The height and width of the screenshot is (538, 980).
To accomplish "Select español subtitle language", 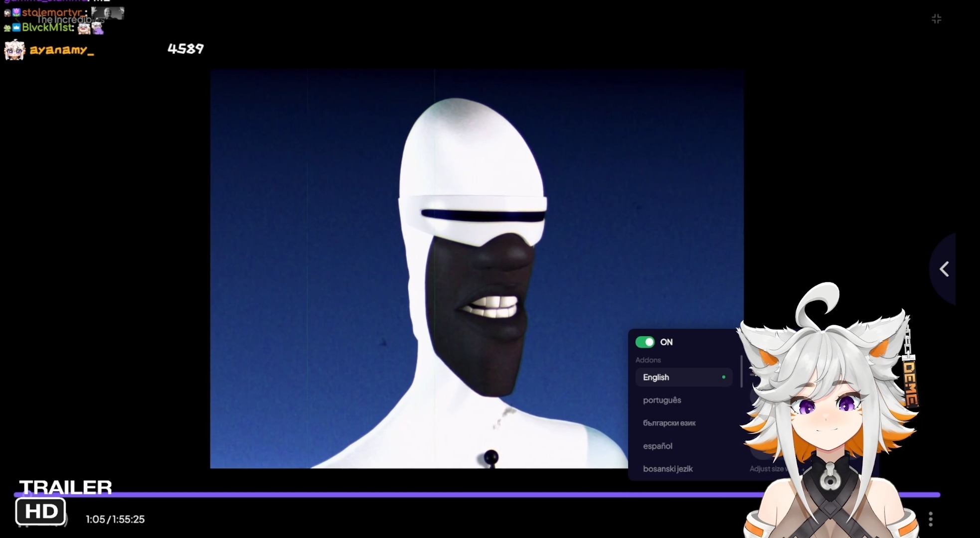I will (x=683, y=446).
